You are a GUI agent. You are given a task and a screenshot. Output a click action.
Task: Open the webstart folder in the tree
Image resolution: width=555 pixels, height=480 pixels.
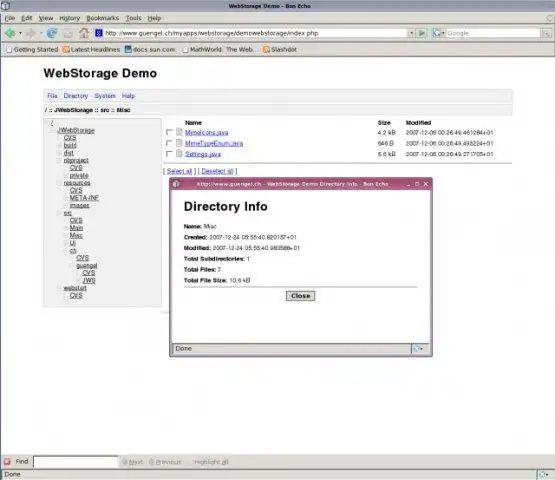pos(75,288)
